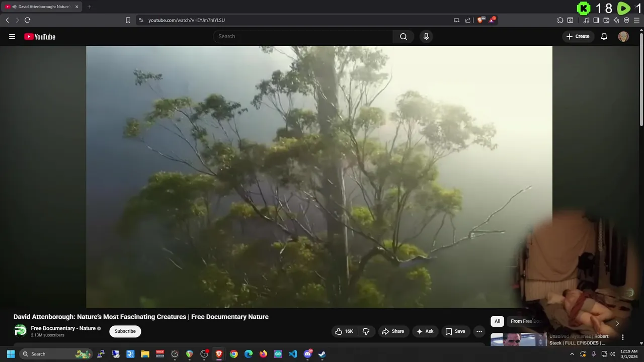Open options menu for Unsolved Mysteries video
Screen dimensions: 644x362
pyautogui.click(x=623, y=337)
